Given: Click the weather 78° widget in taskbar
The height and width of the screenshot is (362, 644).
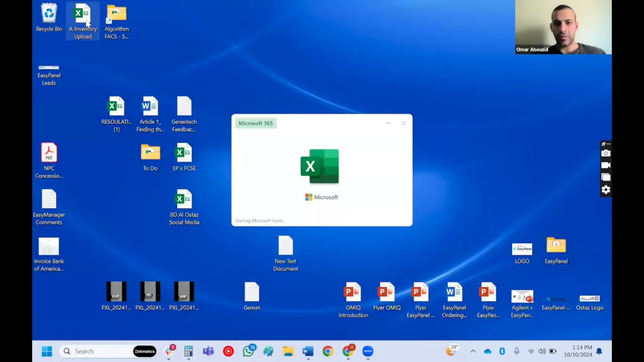Looking at the screenshot, I should (x=452, y=350).
